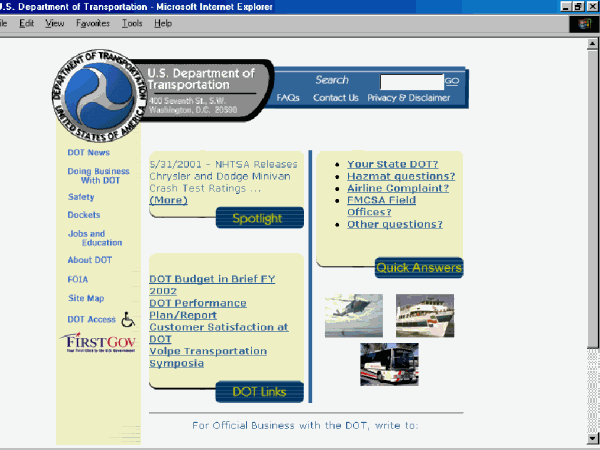
Task: Open the Dockets sidebar link
Action: [x=84, y=215]
